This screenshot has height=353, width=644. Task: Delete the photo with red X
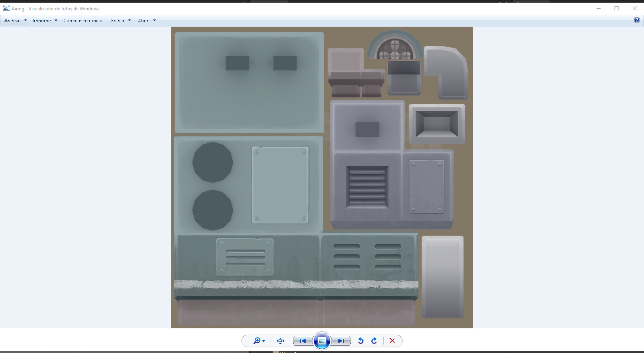(x=392, y=341)
